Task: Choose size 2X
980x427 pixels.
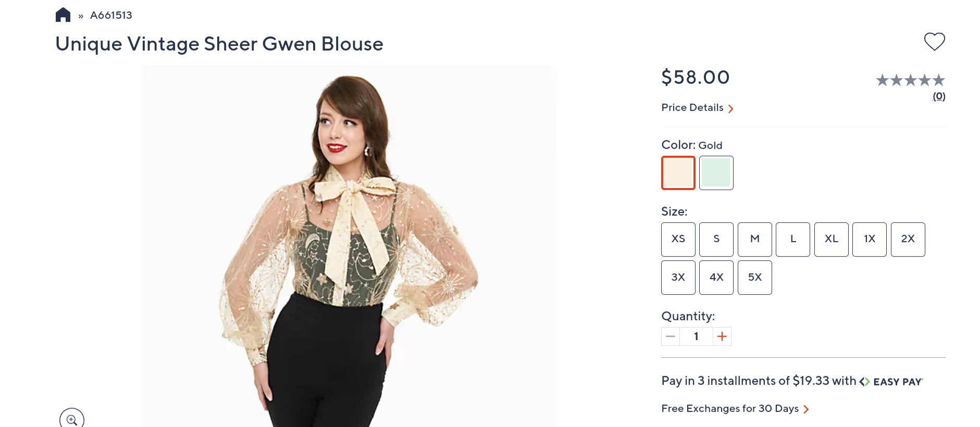Action: [x=908, y=240]
